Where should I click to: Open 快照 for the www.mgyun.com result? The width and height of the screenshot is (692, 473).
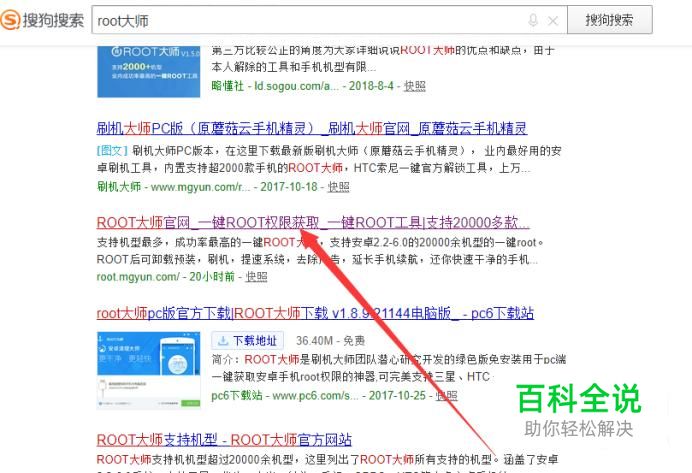tap(338, 187)
